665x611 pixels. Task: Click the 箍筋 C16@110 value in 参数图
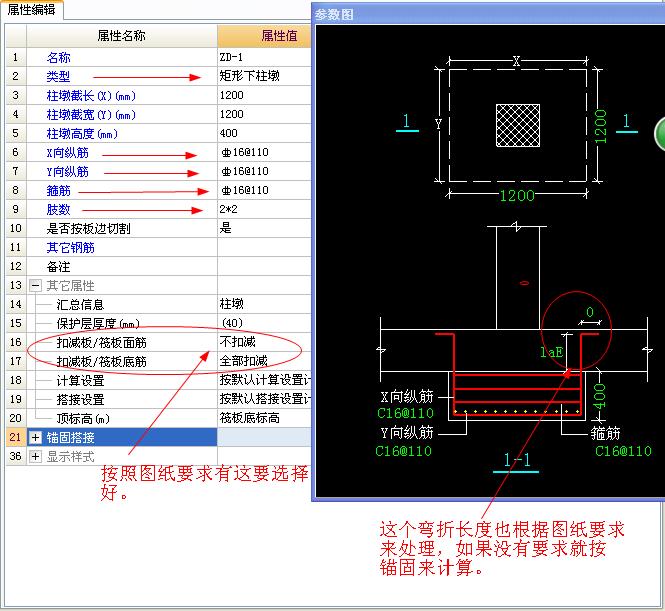623,451
